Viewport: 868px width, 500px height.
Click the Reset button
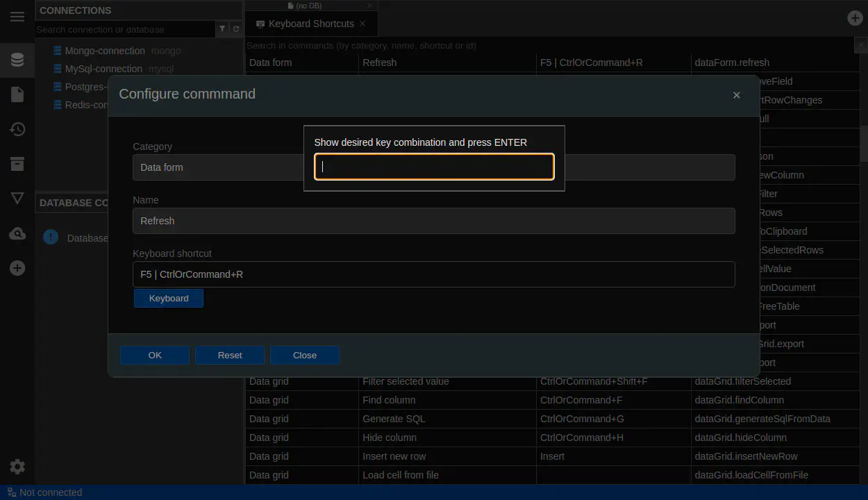(230, 356)
